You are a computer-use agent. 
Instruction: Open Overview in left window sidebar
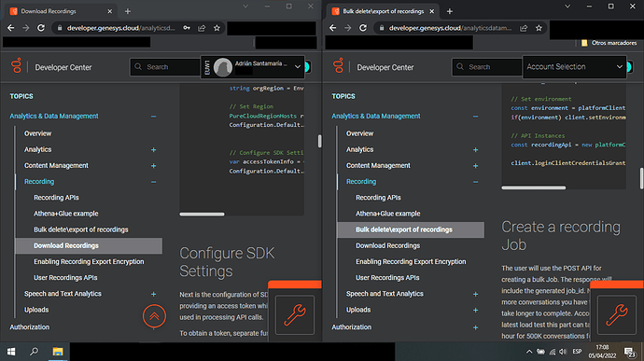click(37, 133)
